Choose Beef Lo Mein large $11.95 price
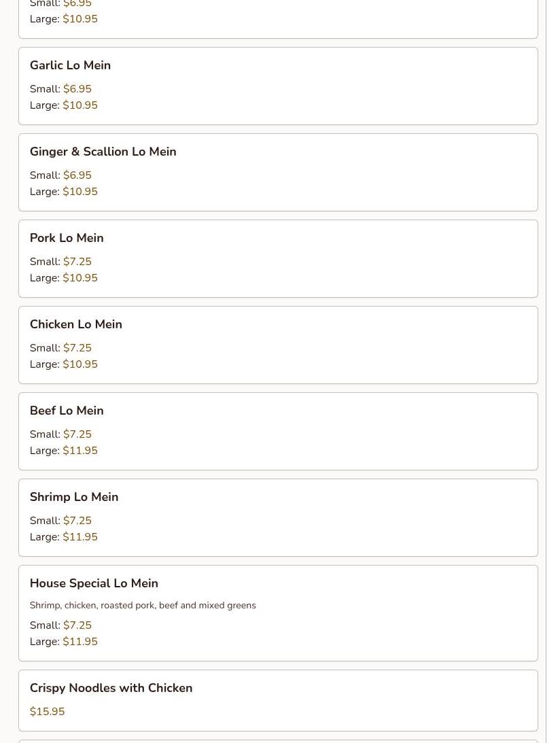This screenshot has width=560, height=743. 80,451
